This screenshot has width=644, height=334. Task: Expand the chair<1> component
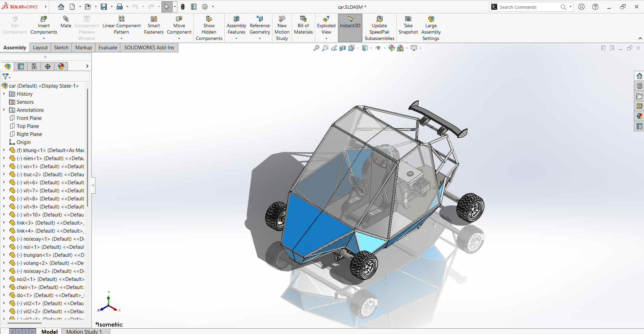tap(4, 287)
